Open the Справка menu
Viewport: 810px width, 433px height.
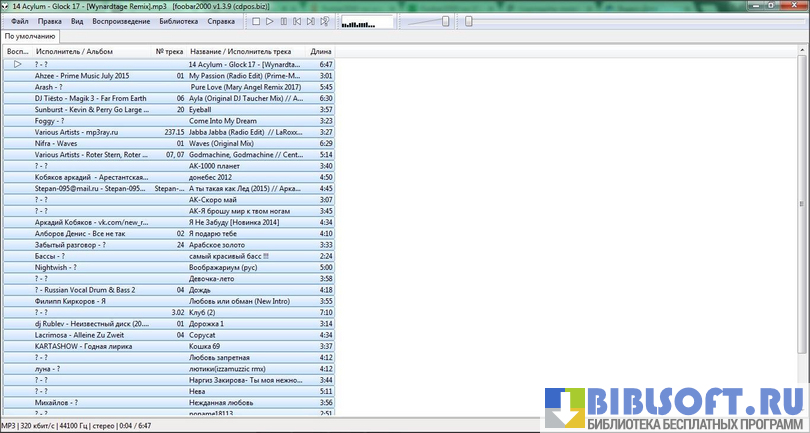(x=222, y=21)
